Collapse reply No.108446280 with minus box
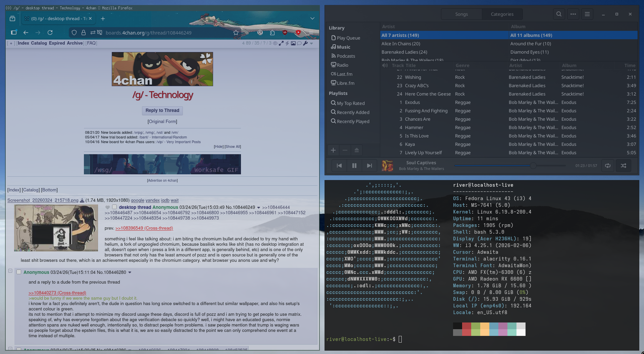 point(10,271)
